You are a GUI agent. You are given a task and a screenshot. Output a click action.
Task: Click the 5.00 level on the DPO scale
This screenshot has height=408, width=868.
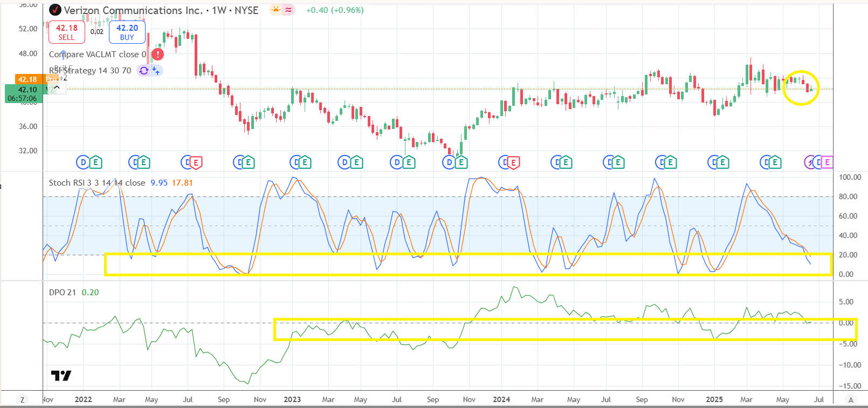pyautogui.click(x=846, y=302)
